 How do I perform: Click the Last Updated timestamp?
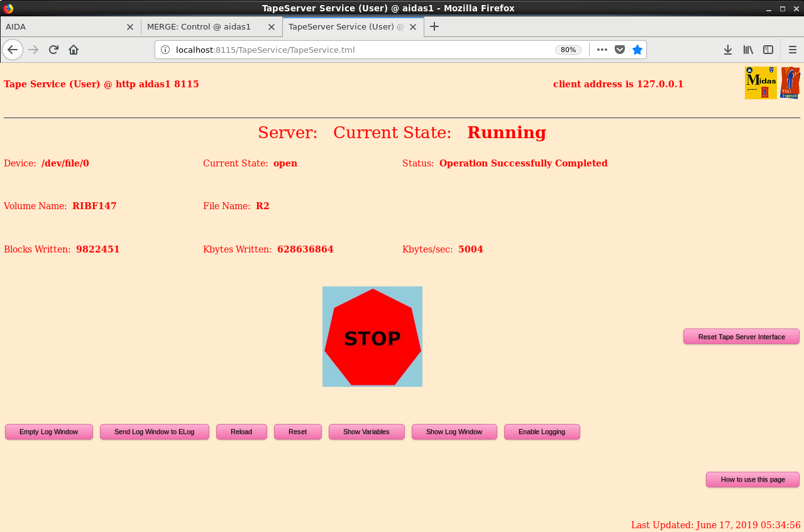[x=716, y=525]
